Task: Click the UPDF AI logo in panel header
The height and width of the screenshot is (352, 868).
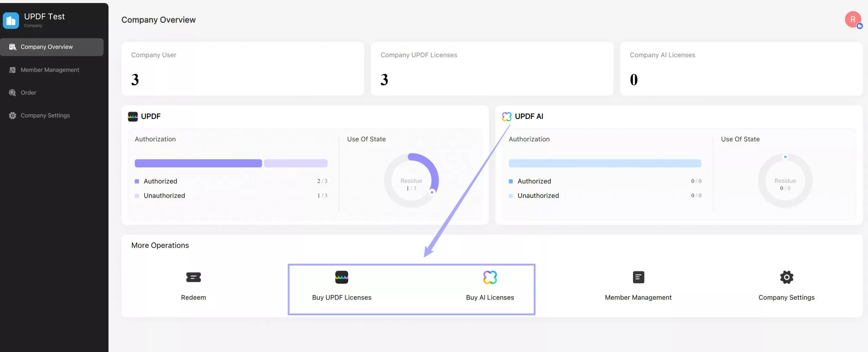Action: click(x=507, y=116)
